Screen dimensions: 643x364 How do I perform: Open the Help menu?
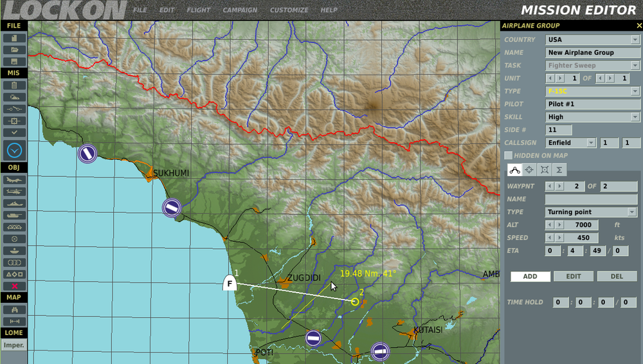(x=329, y=10)
